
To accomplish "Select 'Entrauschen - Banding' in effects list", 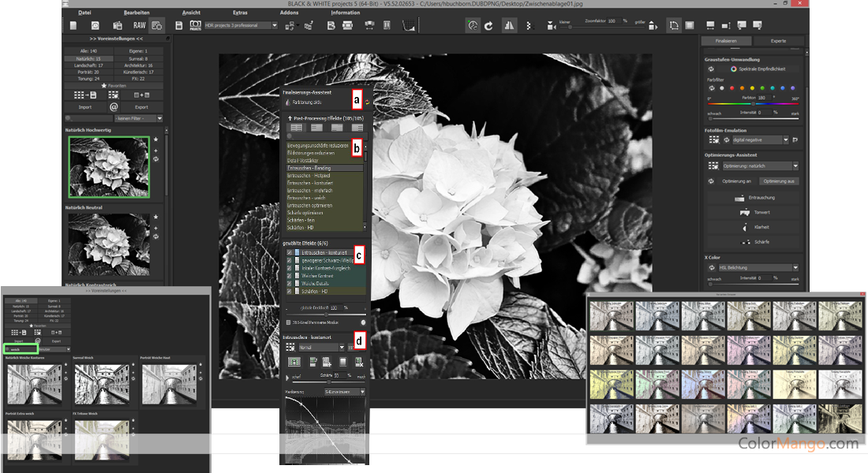I will coord(324,168).
